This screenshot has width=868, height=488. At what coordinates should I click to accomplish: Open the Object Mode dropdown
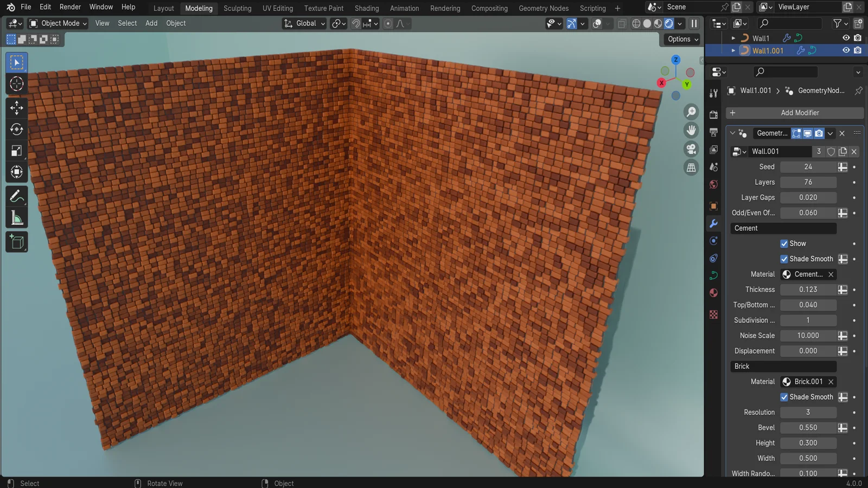point(57,23)
